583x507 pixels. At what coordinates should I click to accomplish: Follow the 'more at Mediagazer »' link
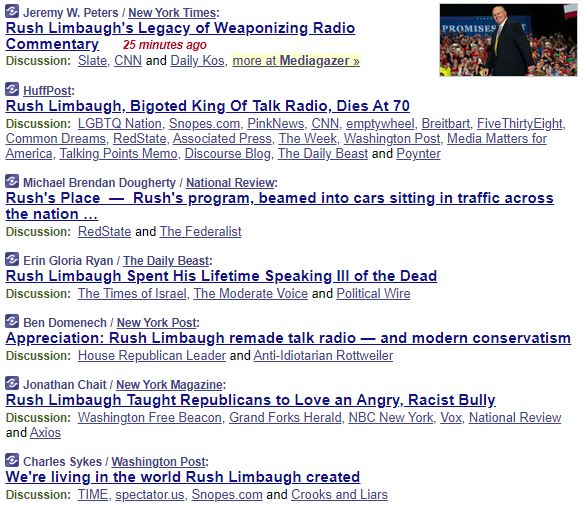click(x=296, y=61)
